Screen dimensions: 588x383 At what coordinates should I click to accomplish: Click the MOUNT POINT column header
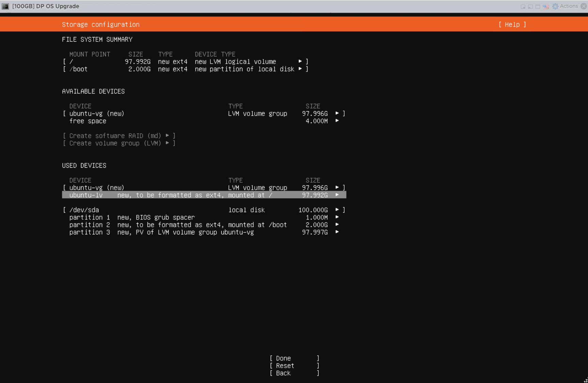tap(90, 54)
